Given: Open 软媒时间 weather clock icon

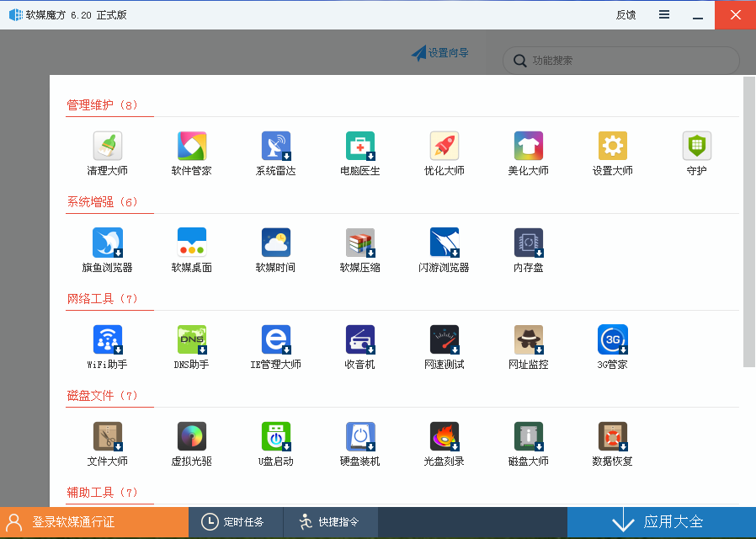Looking at the screenshot, I should [x=276, y=251].
